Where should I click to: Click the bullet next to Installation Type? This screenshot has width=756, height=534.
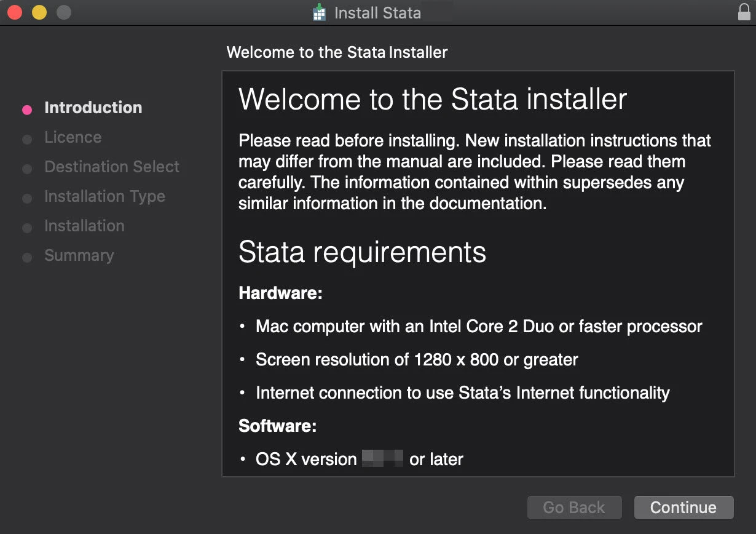click(27, 199)
